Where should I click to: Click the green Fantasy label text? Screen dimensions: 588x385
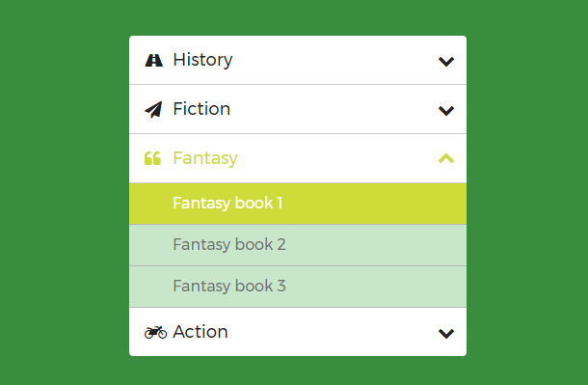coord(205,158)
